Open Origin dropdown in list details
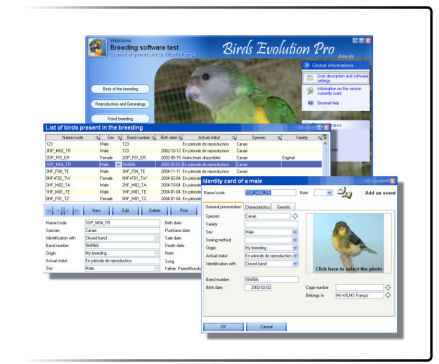Image resolution: width=439 pixels, height=364 pixels. tap(157, 253)
